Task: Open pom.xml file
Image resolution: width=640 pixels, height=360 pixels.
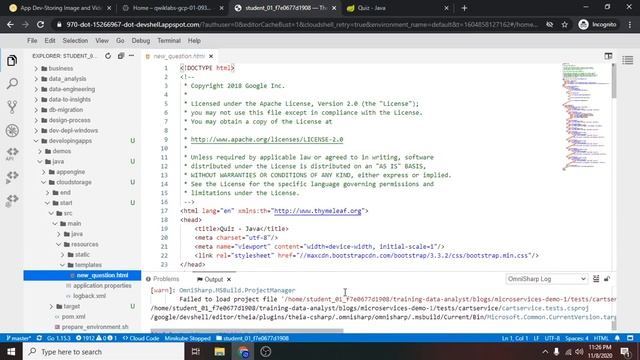Action: point(73,316)
